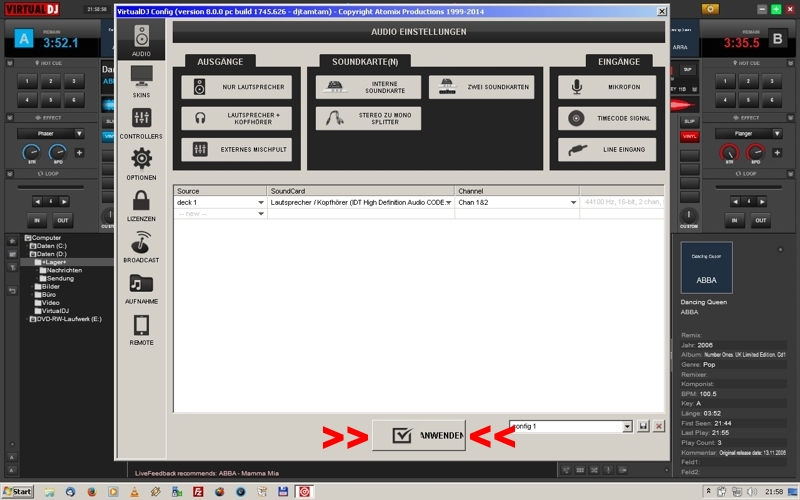
Task: Select the Sendung folder
Action: [60, 279]
